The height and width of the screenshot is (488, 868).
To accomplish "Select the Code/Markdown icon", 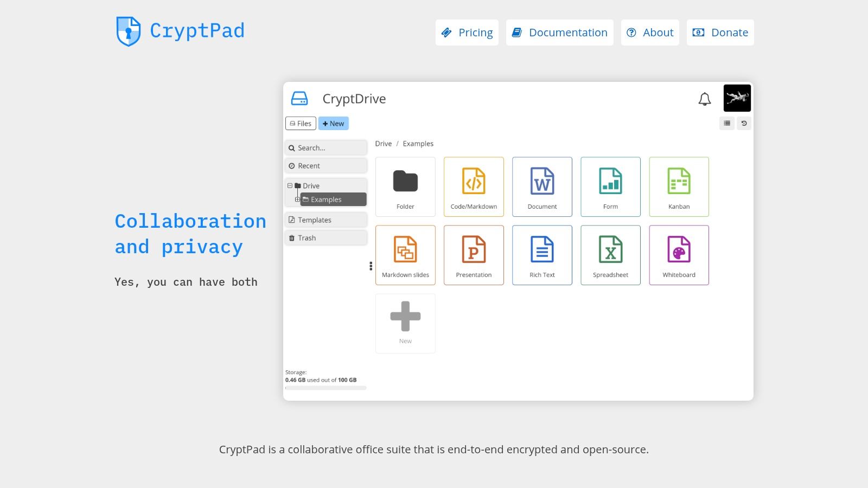I will coord(474,187).
